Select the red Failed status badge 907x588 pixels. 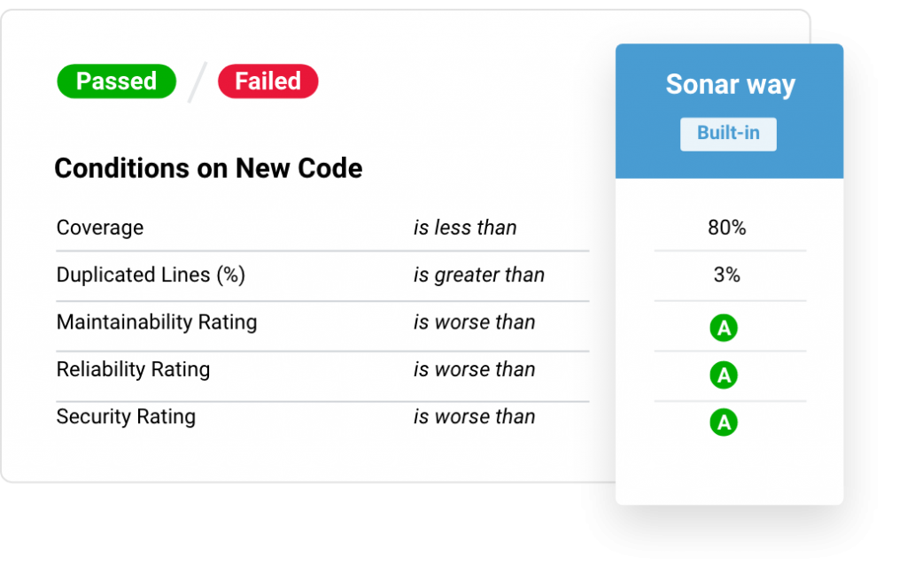(x=267, y=81)
